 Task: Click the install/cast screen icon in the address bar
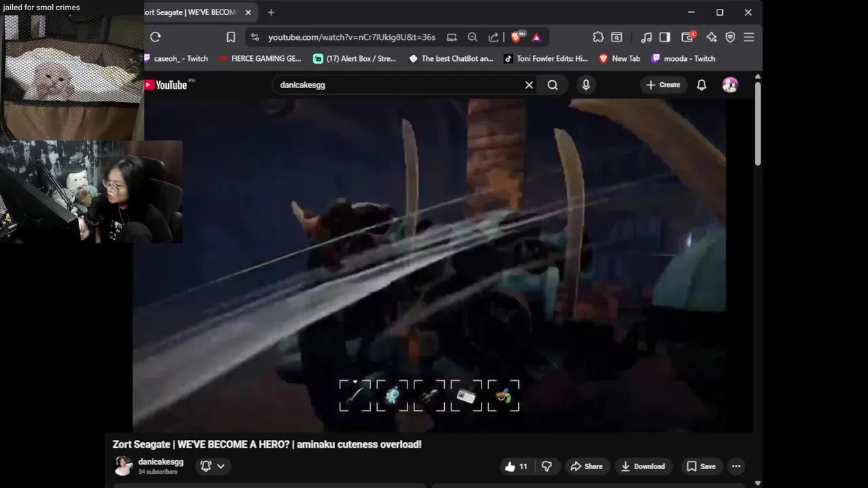click(452, 37)
